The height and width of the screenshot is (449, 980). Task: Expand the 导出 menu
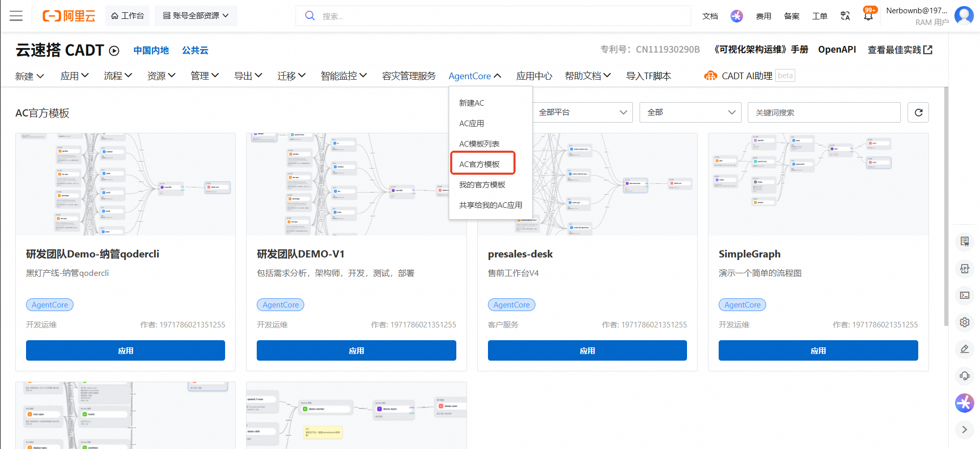tap(248, 76)
